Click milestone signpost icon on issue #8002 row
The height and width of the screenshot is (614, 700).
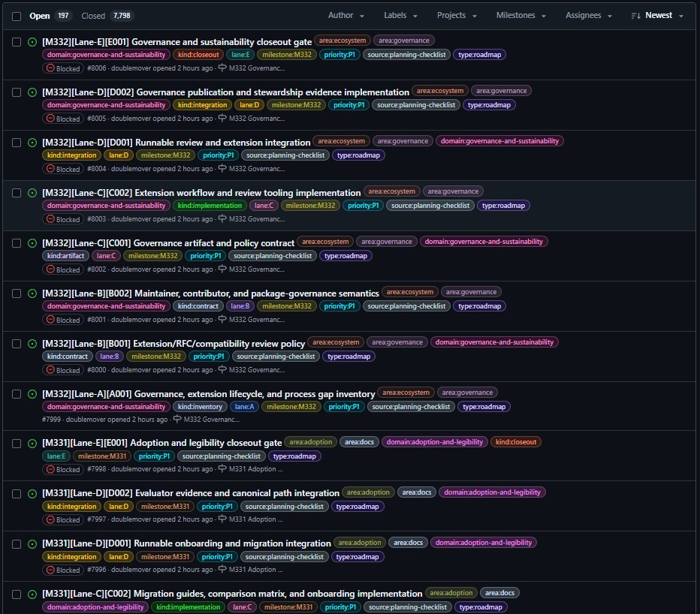[x=222, y=269]
